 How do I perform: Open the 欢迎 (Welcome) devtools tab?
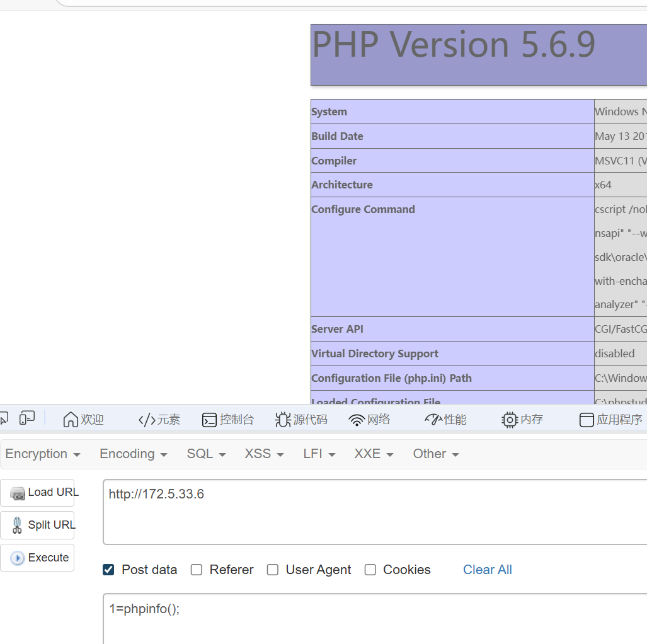83,420
